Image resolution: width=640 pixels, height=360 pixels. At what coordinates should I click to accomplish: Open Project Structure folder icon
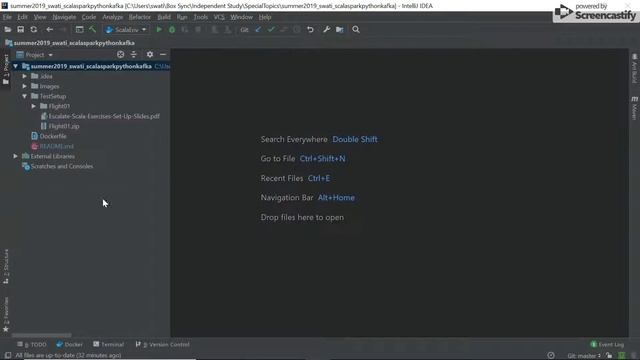tap(340, 29)
